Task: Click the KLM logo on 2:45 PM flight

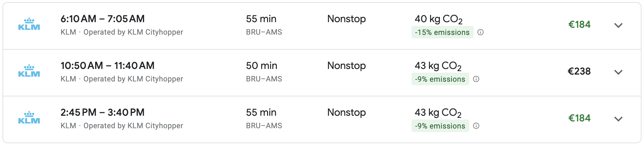Action: [29, 118]
